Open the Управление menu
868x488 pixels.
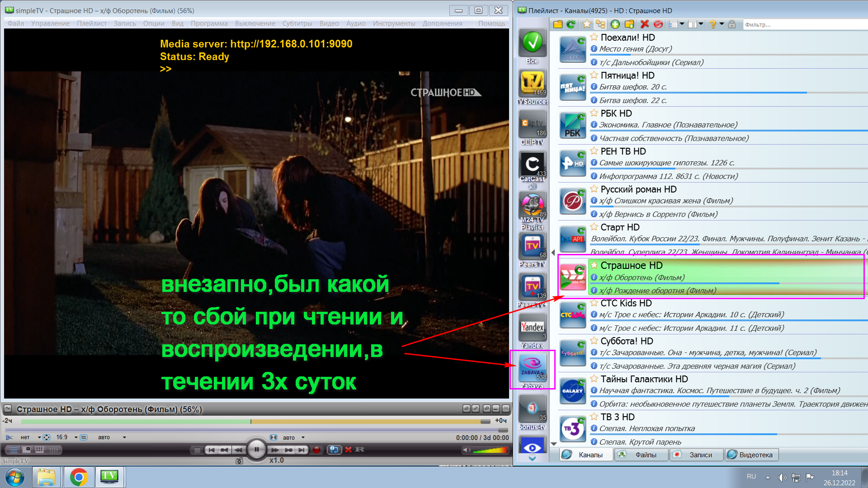[50, 23]
